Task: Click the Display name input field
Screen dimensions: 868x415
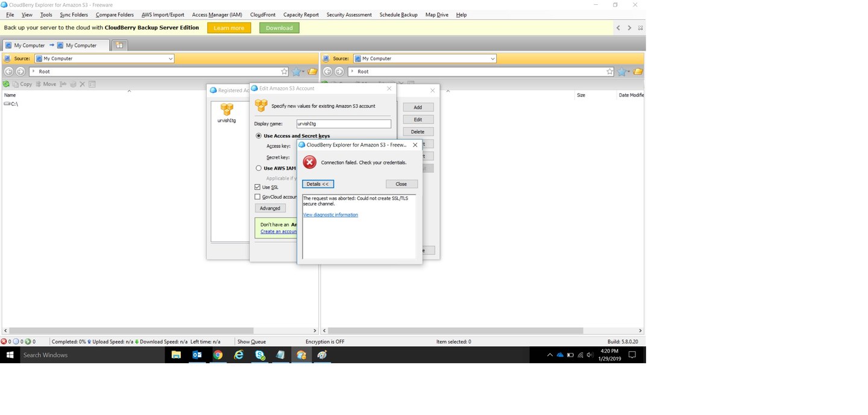Action: click(344, 124)
